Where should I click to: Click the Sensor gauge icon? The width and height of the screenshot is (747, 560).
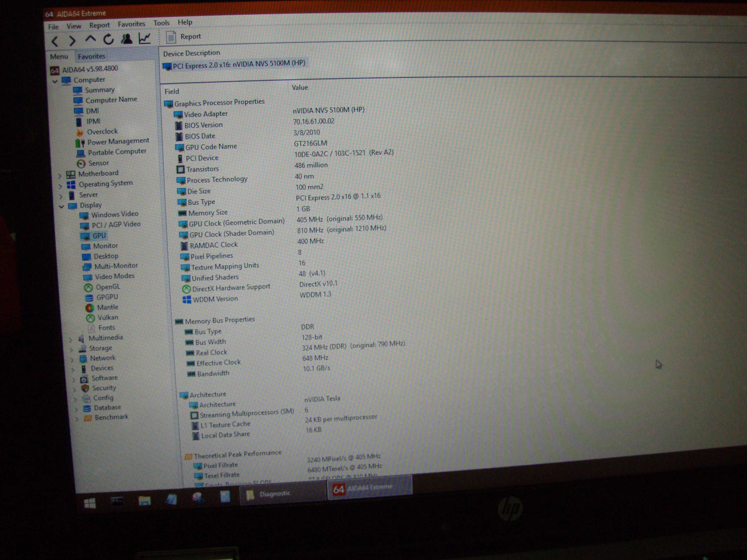point(81,164)
